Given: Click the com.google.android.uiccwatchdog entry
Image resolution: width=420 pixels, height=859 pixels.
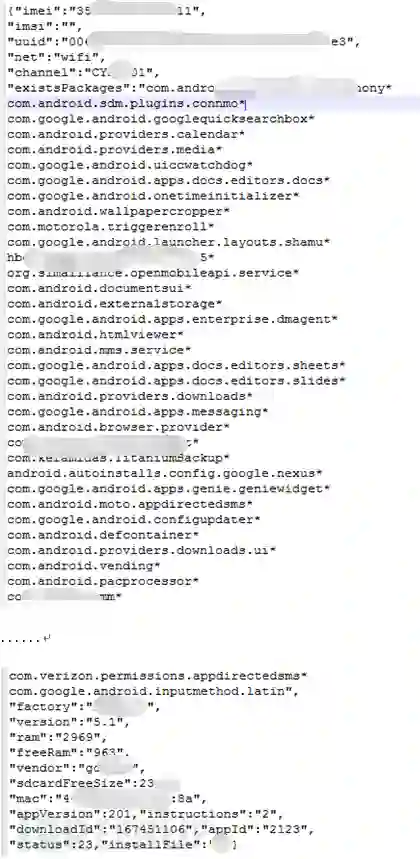Looking at the screenshot, I should pyautogui.click(x=130, y=164).
